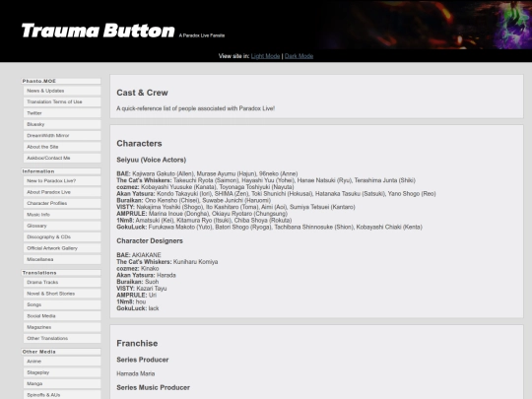Click the AMPRULE voice actors line
This screenshot has height=399, width=532.
[x=202, y=214]
